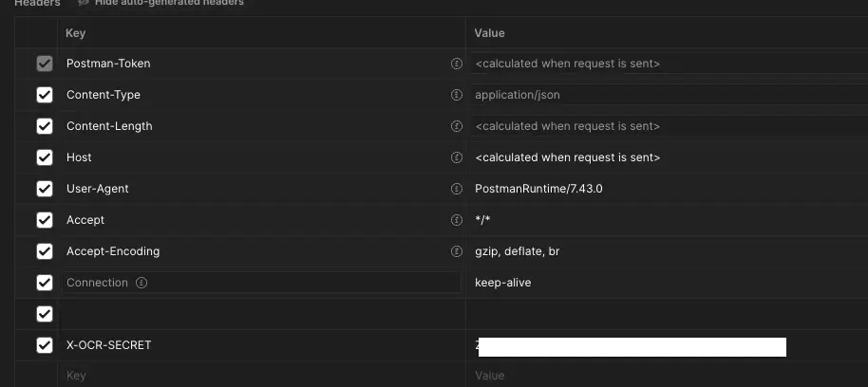Select the Connection key field
Image resolution: width=868 pixels, height=387 pixels.
point(261,283)
